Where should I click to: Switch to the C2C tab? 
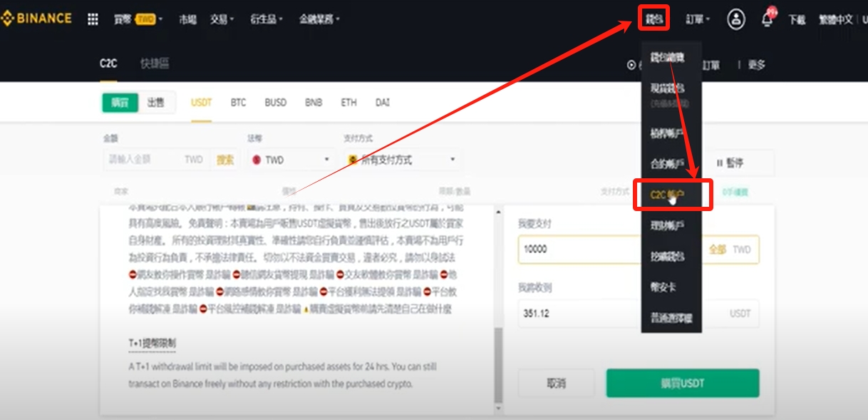coord(108,63)
